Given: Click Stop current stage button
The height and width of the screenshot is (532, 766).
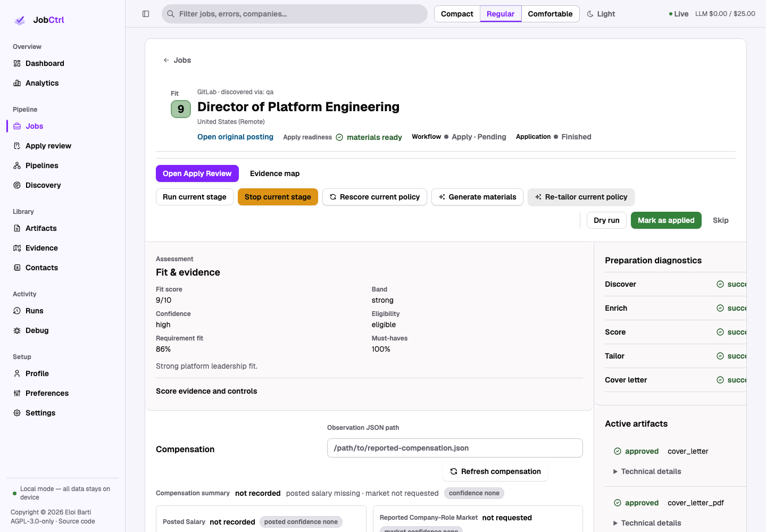Looking at the screenshot, I should click(x=278, y=197).
